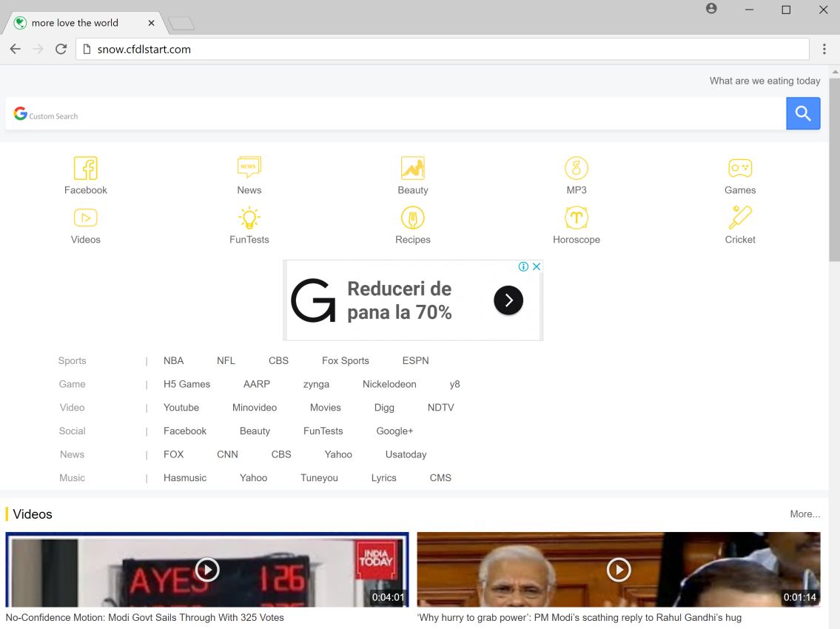Open the Lyrics link
Image resolution: width=840 pixels, height=629 pixels.
383,478
